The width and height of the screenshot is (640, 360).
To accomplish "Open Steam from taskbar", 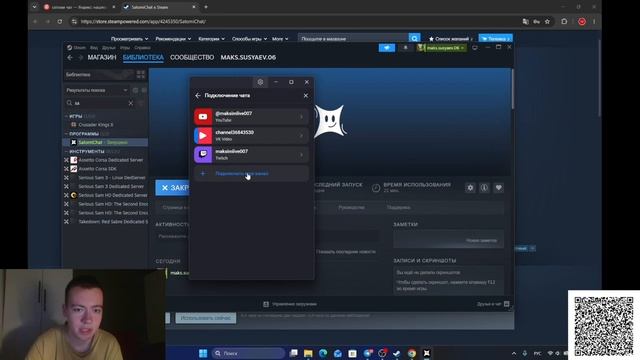I will click(396, 353).
